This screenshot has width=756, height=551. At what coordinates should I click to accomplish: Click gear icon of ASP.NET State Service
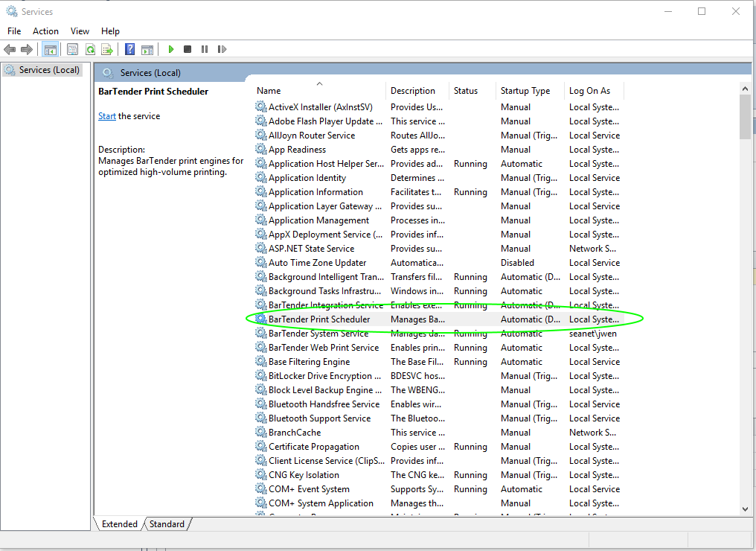coord(261,248)
